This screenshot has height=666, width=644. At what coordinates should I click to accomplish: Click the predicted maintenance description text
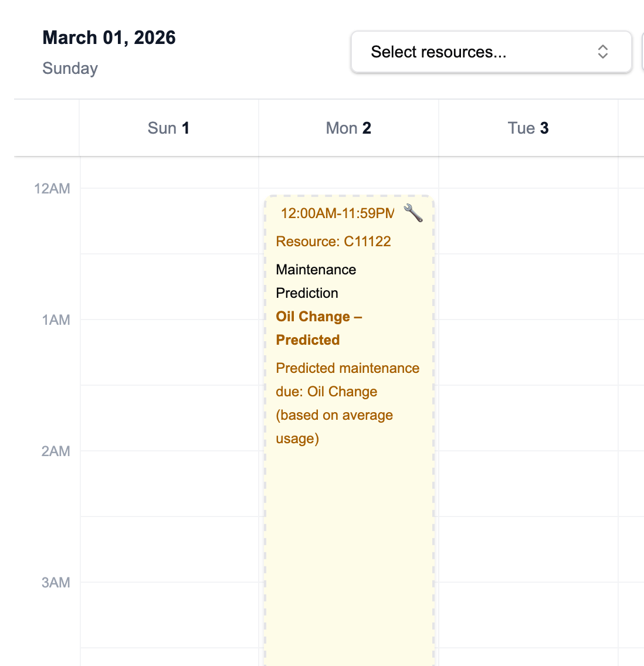[x=347, y=403]
